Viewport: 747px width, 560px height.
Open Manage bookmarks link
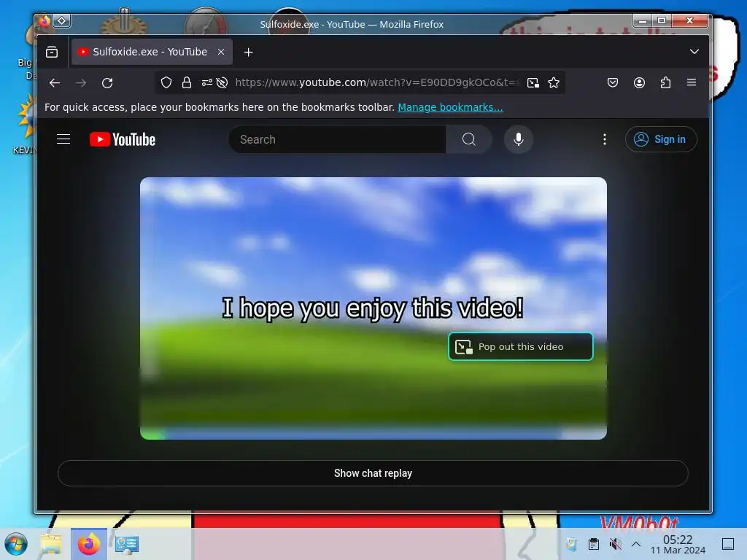450,107
